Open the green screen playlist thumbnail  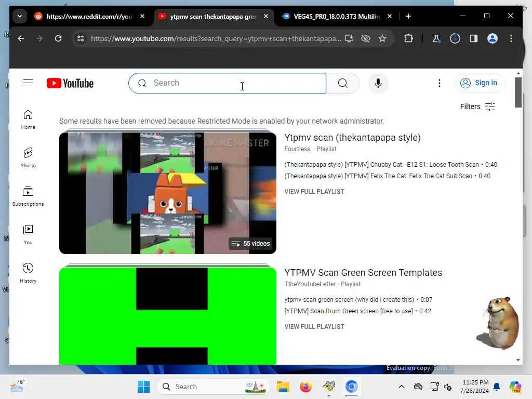[168, 316]
